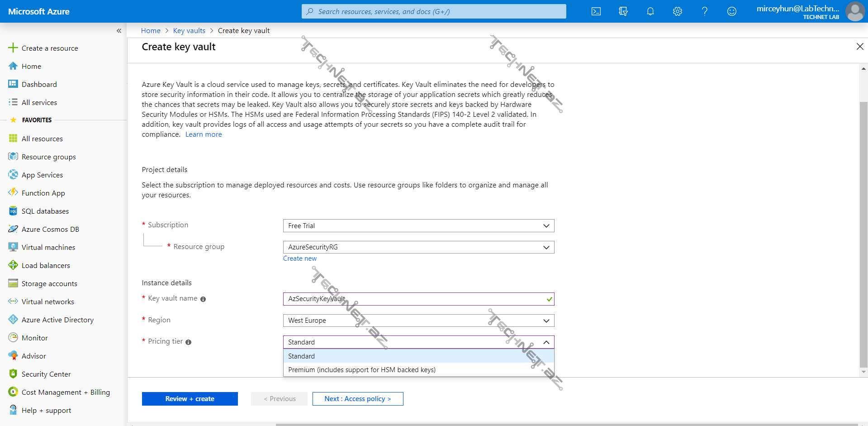
Task: Click Review + create button
Action: click(x=190, y=399)
